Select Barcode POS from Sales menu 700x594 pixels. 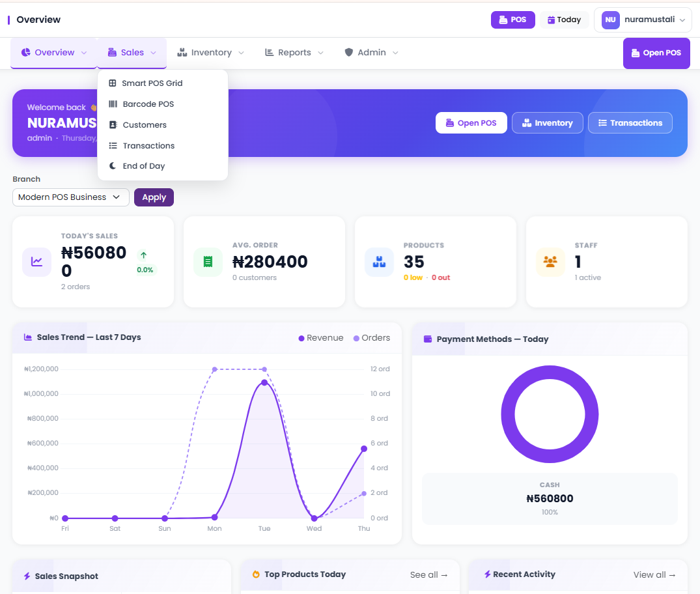point(148,104)
